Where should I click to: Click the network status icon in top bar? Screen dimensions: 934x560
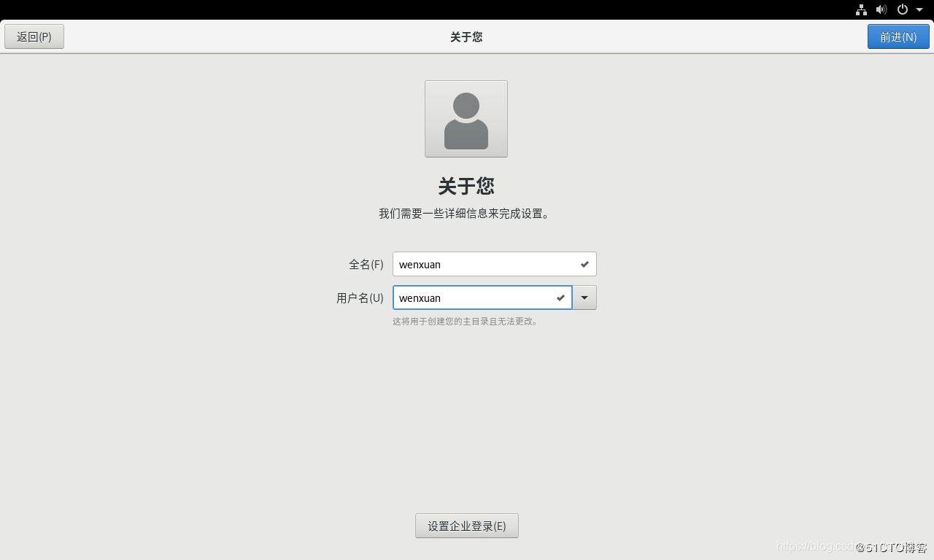[860, 9]
